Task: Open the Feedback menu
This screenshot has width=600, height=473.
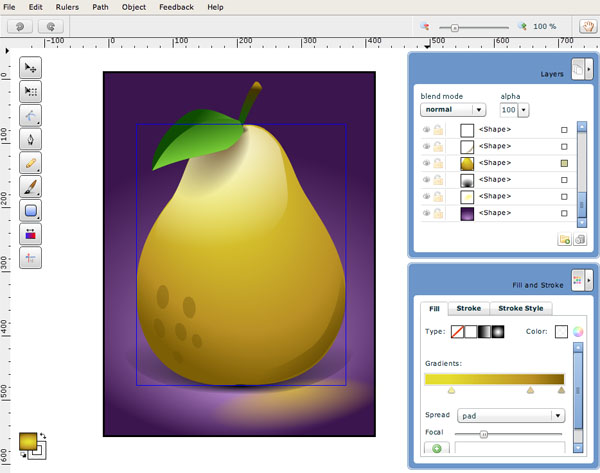Action: click(x=176, y=7)
